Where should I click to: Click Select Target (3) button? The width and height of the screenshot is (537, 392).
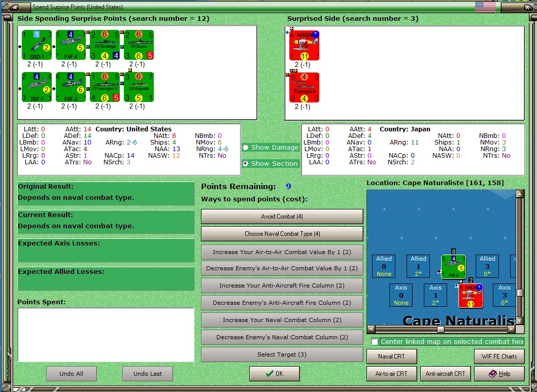(282, 354)
